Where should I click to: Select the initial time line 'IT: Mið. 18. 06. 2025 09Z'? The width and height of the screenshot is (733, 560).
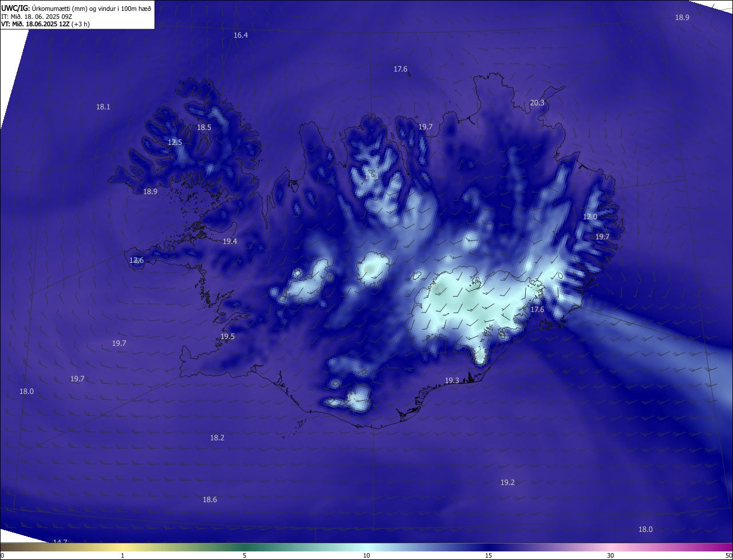pos(36,17)
